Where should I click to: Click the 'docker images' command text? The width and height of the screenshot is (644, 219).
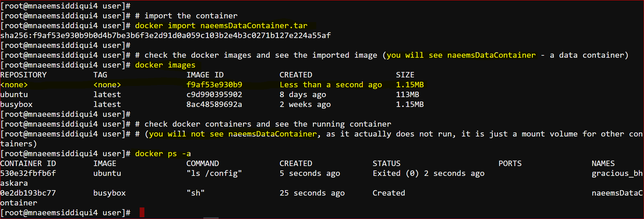[165, 65]
